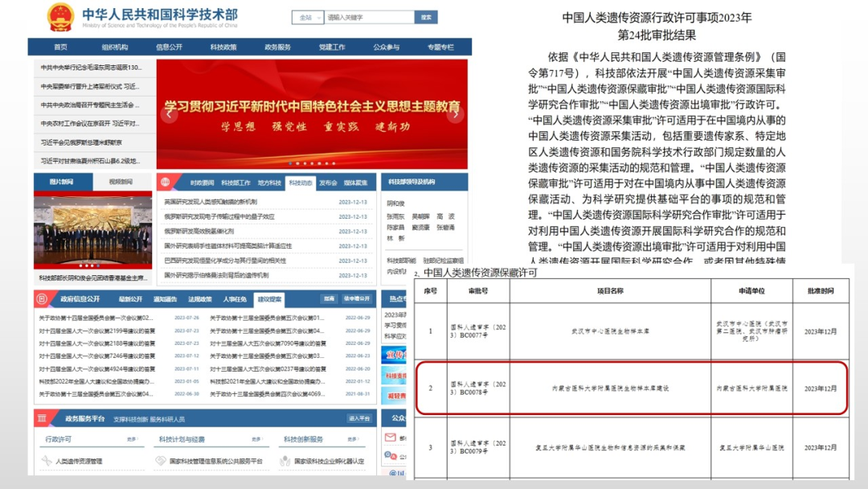Image resolution: width=868 pixels, height=489 pixels.
Task: Click the approval number cell ending BC0079号
Action: (x=477, y=447)
